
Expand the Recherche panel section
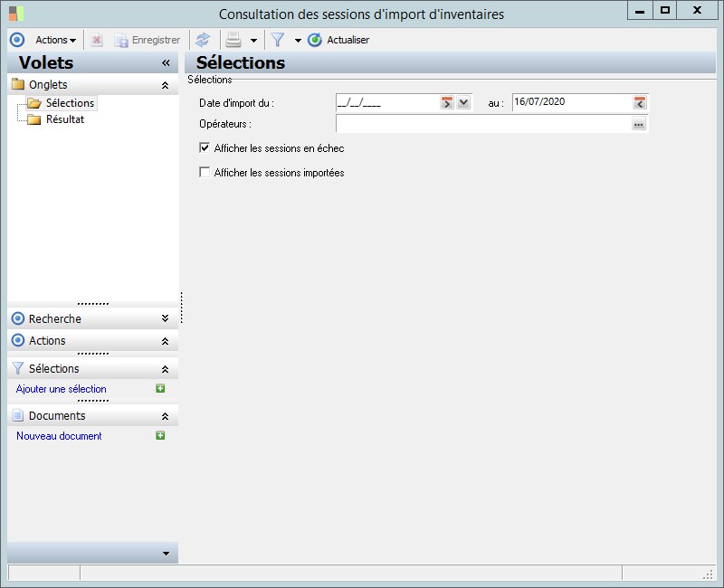click(165, 318)
